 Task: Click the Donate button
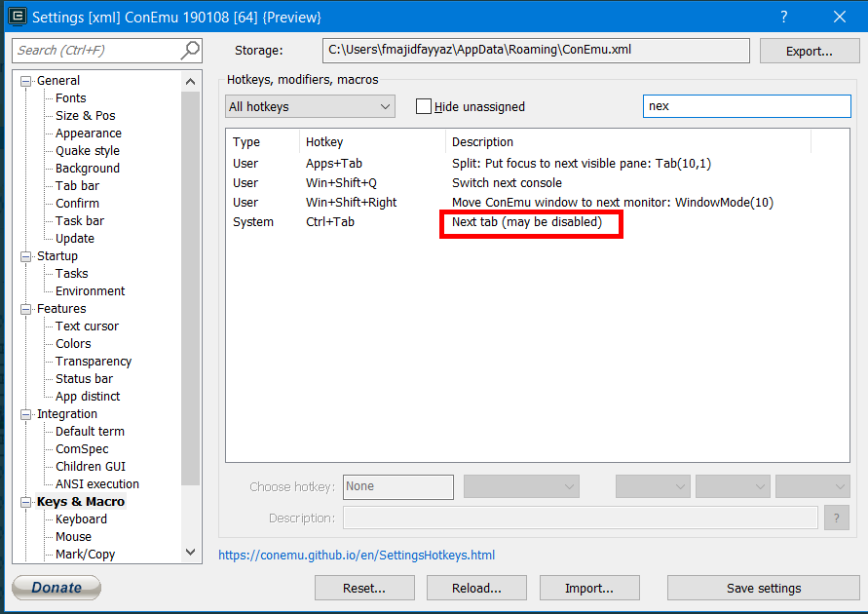[x=57, y=588]
